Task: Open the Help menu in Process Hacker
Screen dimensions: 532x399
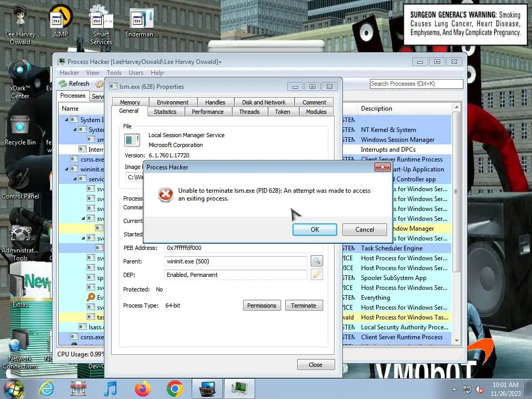Action: click(157, 73)
